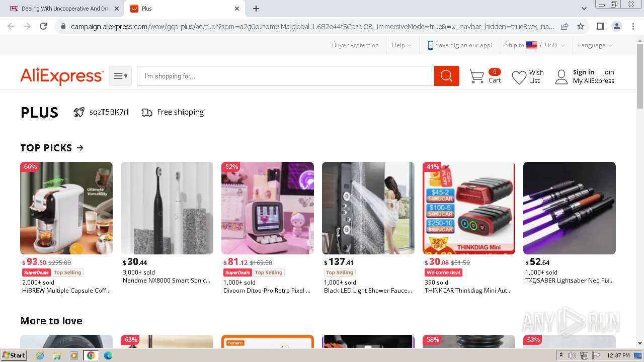Screen dimensions: 644x362
Task: Click the AliExpress logo
Action: tap(61, 76)
